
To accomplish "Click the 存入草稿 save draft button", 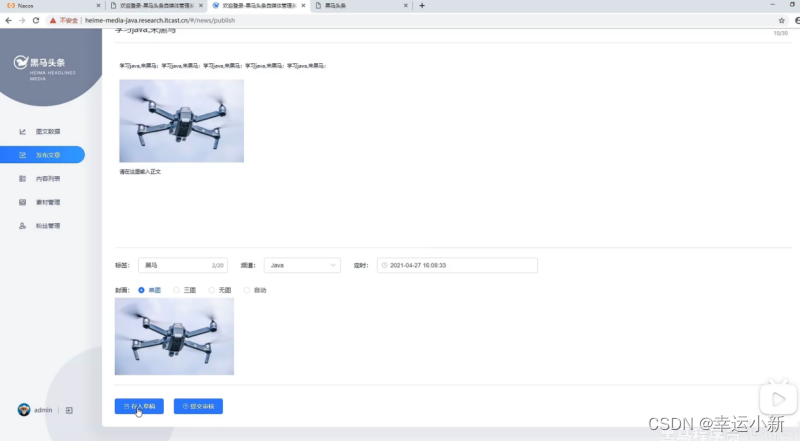I will [x=139, y=406].
